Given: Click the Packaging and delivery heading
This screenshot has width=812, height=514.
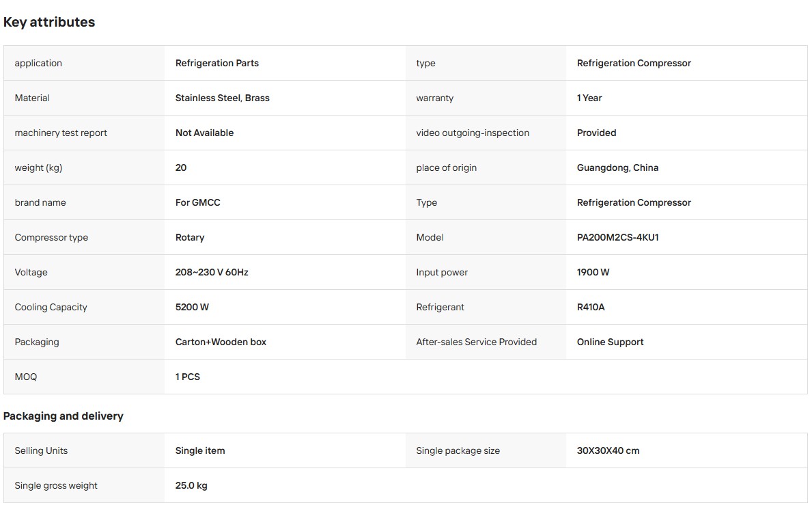Looking at the screenshot, I should 64,416.
